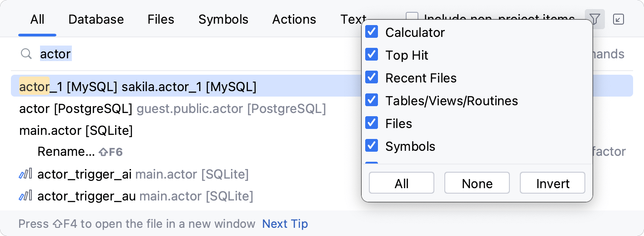Click the search magnifier icon
644x236 pixels.
tap(26, 54)
